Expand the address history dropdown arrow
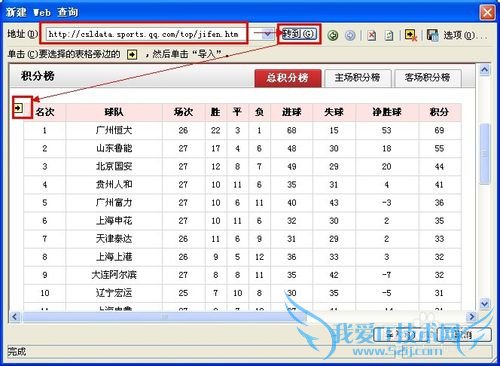This screenshot has height=366, width=500. point(267,34)
